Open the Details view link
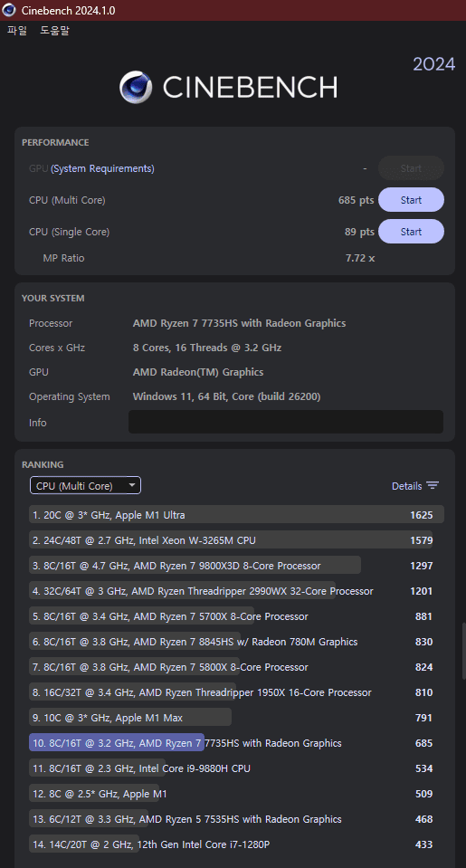This screenshot has width=466, height=868. 407,486
